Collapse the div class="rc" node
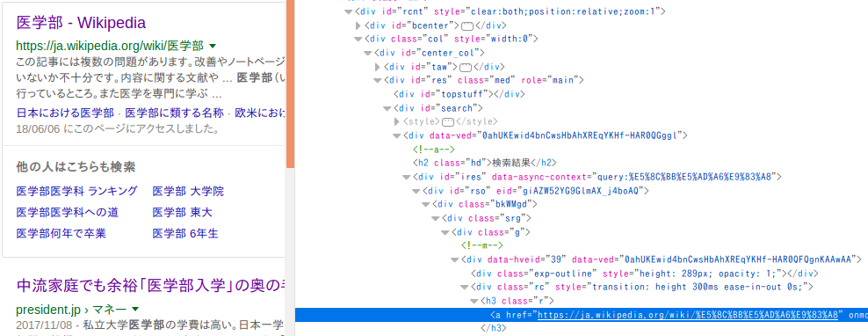868x336 pixels. [x=465, y=288]
